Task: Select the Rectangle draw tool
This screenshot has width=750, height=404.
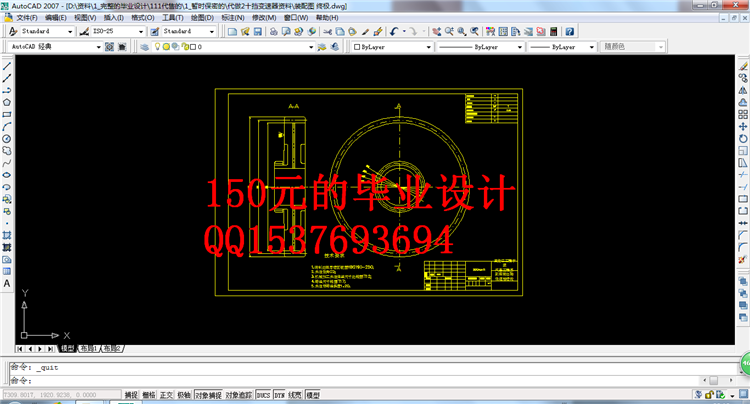Action: 7,115
